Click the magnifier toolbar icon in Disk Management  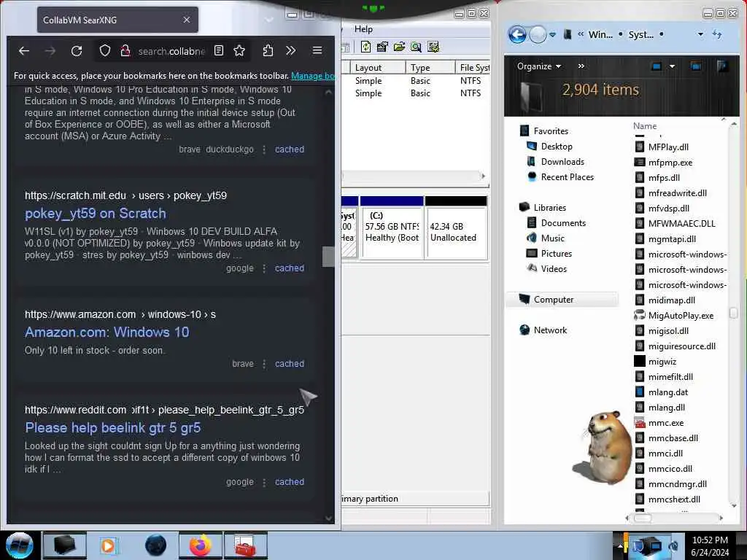416,47
